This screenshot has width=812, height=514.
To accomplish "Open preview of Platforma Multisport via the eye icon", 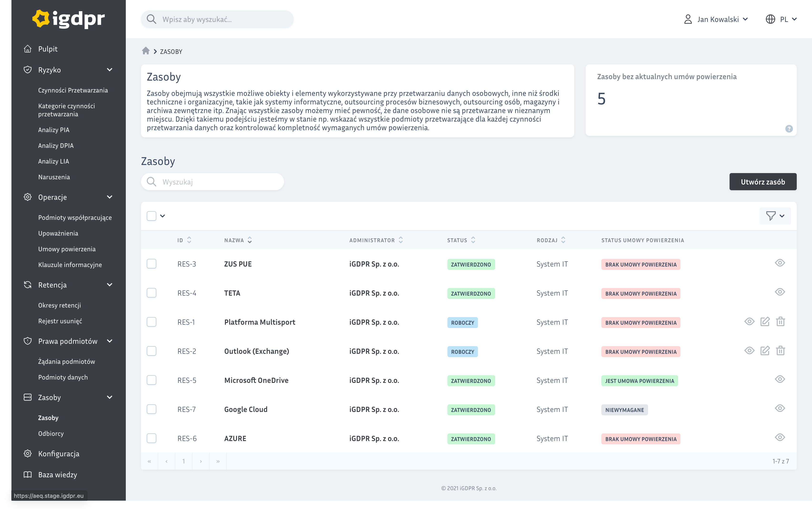I will pos(749,322).
